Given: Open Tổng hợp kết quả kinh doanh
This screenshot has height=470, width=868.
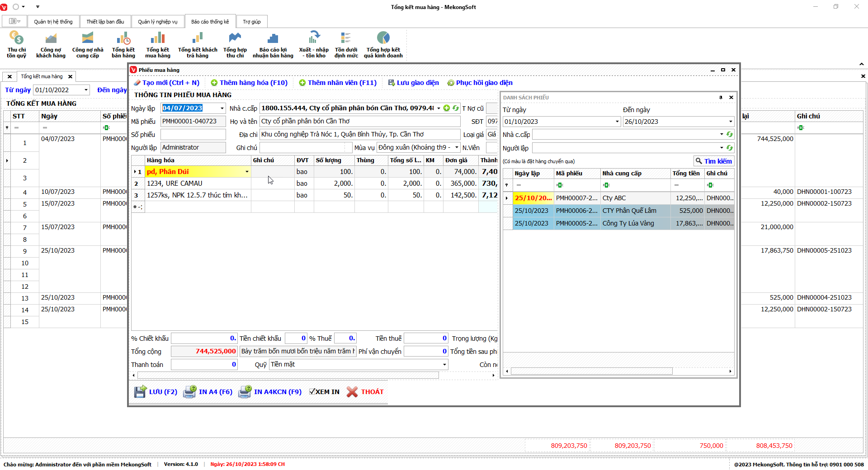Looking at the screenshot, I should pos(383,44).
